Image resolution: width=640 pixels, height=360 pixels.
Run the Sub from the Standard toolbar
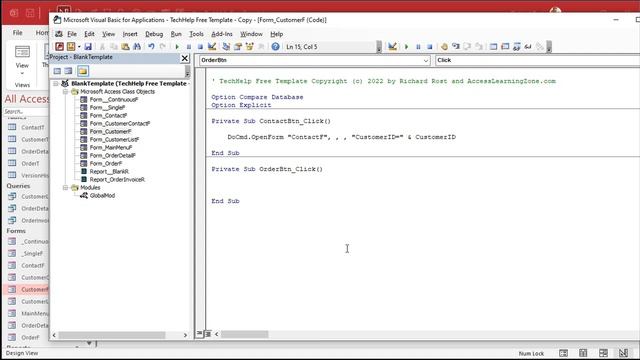(x=177, y=47)
